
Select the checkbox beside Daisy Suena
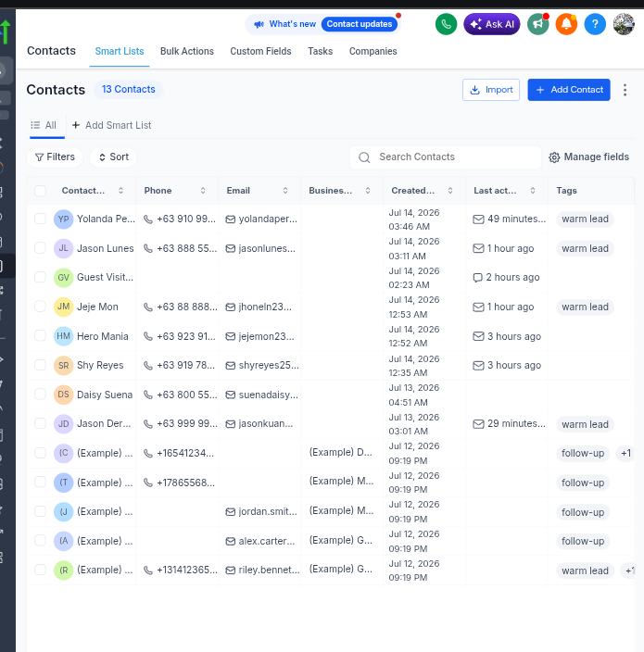coord(41,395)
